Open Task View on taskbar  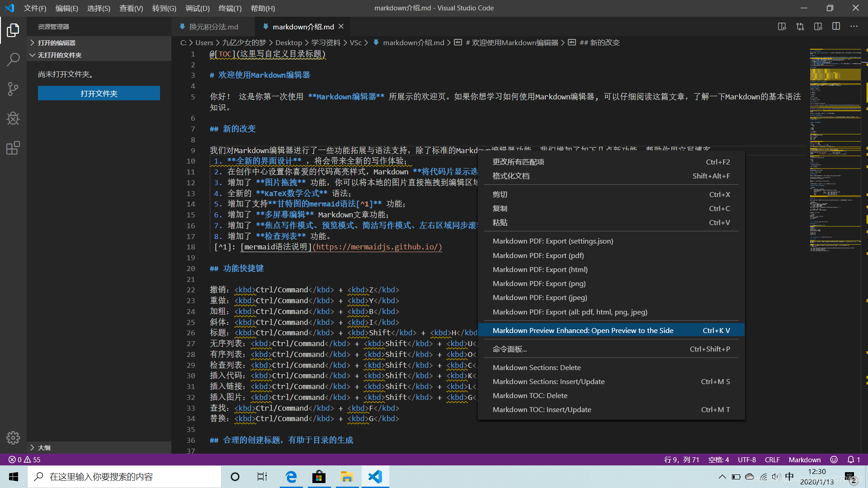click(x=262, y=477)
